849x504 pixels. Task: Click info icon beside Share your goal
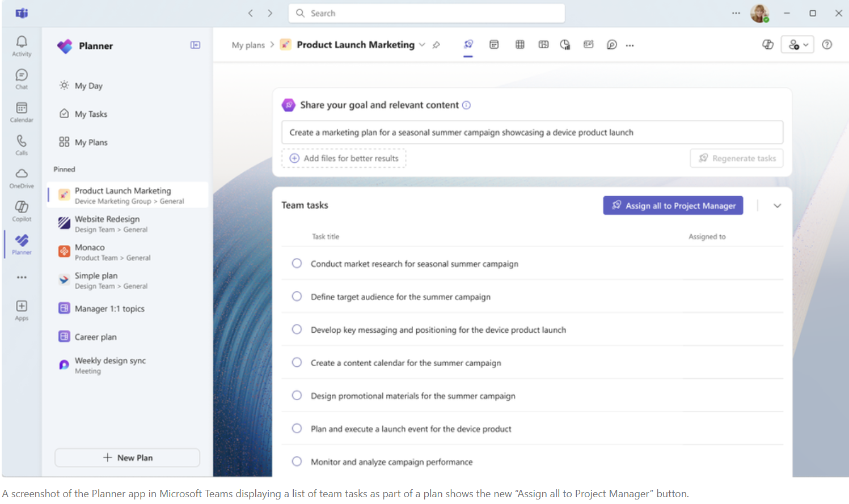click(466, 105)
